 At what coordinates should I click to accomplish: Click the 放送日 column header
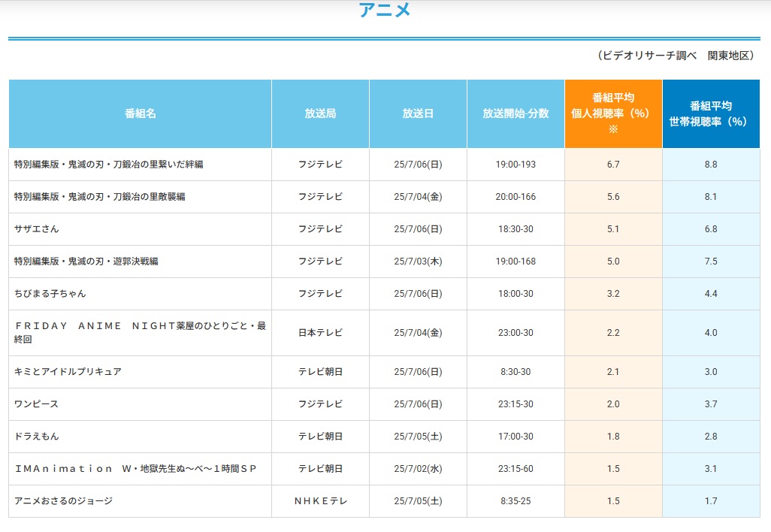click(x=418, y=113)
